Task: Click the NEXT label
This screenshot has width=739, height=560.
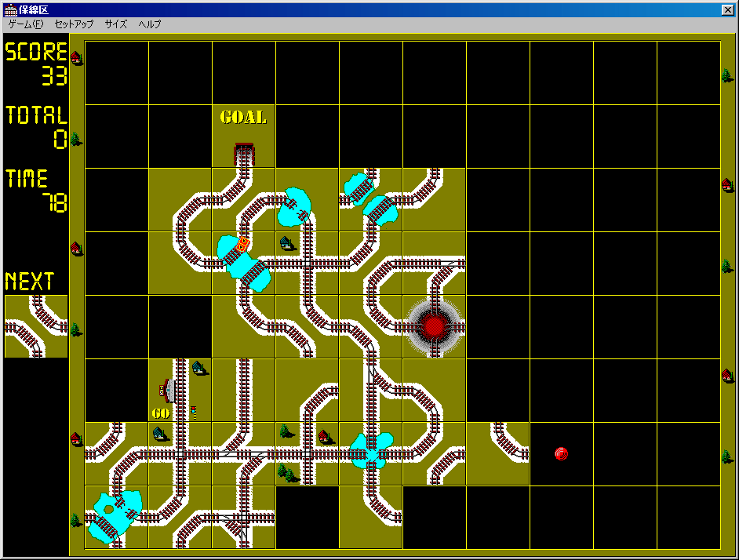Action: (x=30, y=282)
